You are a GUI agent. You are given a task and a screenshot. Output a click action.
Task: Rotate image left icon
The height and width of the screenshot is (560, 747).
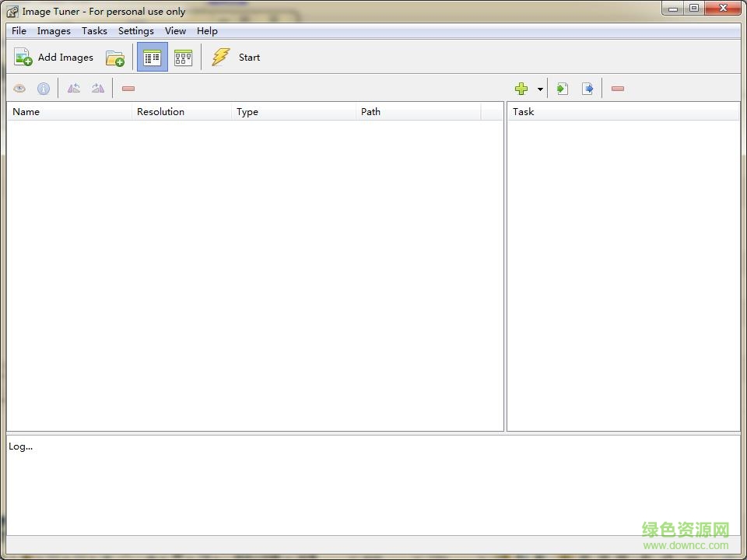[73, 89]
